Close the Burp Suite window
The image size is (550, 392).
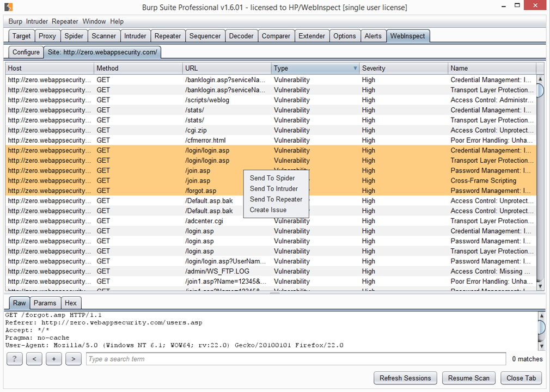point(535,5)
